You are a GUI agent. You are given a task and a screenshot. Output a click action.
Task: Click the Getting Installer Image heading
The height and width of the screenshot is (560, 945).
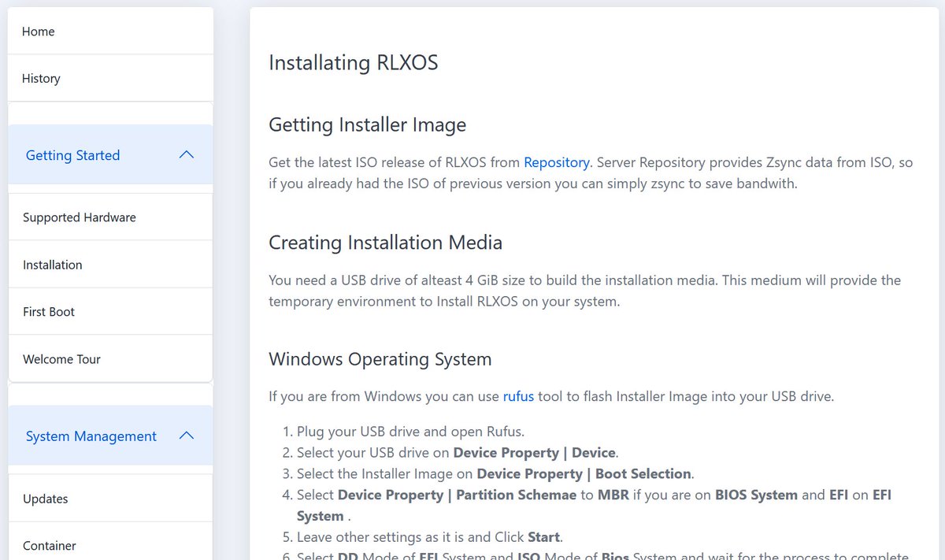click(367, 124)
